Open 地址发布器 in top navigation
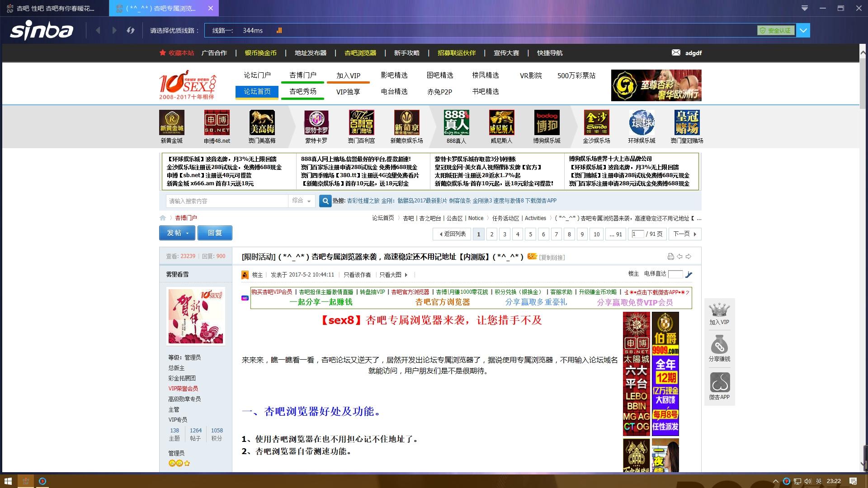868x488 pixels. [x=311, y=53]
